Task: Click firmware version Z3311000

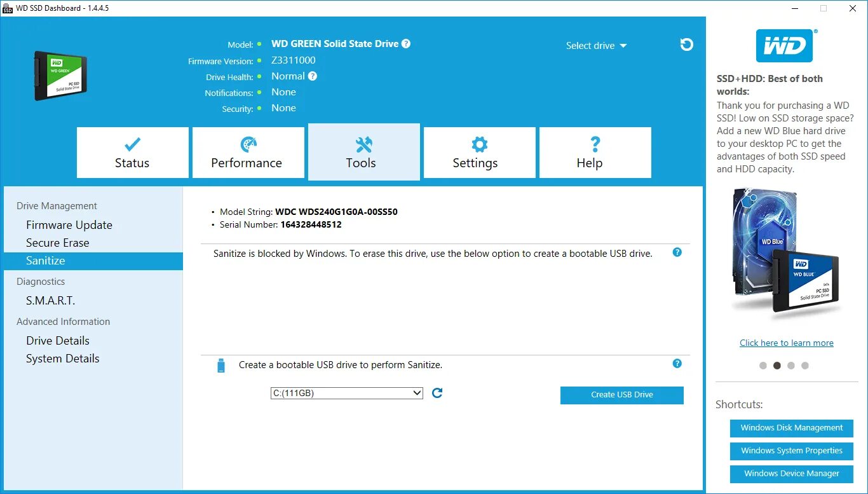Action: 294,60
